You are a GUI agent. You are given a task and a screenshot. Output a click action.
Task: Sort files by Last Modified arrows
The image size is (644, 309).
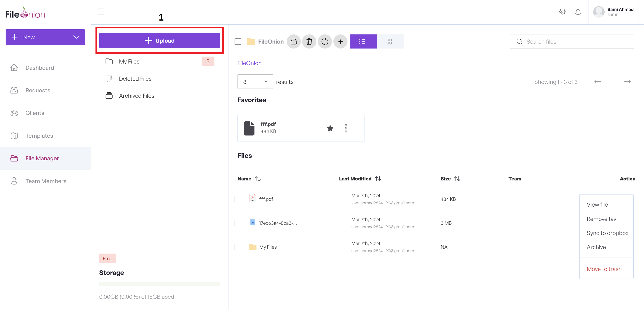378,179
